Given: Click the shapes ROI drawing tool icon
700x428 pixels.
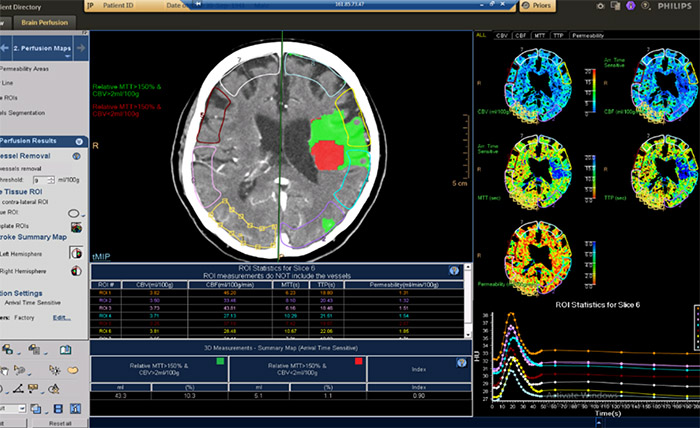Looking at the screenshot, I should point(54,389).
